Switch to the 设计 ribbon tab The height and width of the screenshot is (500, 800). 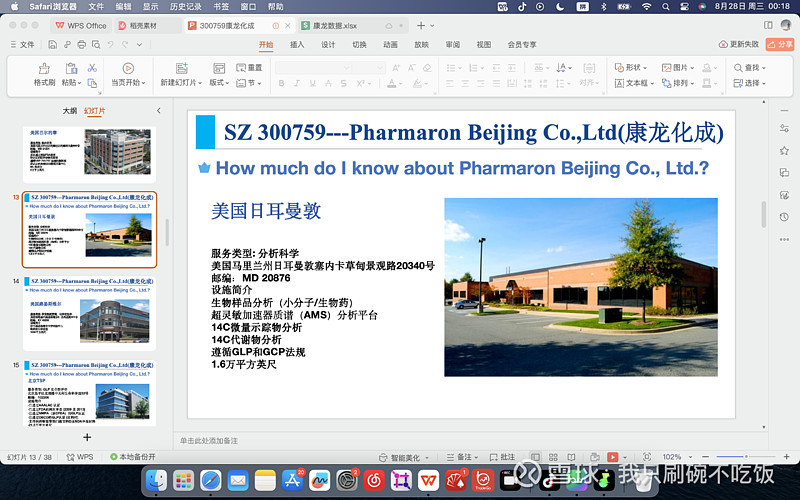coord(328,45)
